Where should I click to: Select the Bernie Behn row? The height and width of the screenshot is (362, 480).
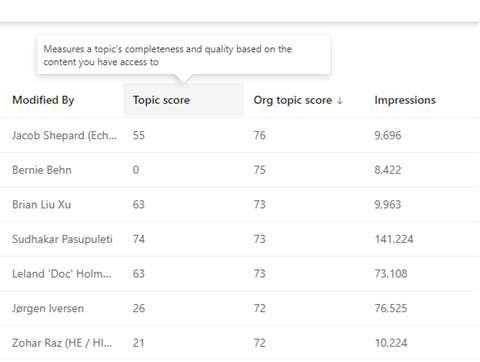point(239,170)
